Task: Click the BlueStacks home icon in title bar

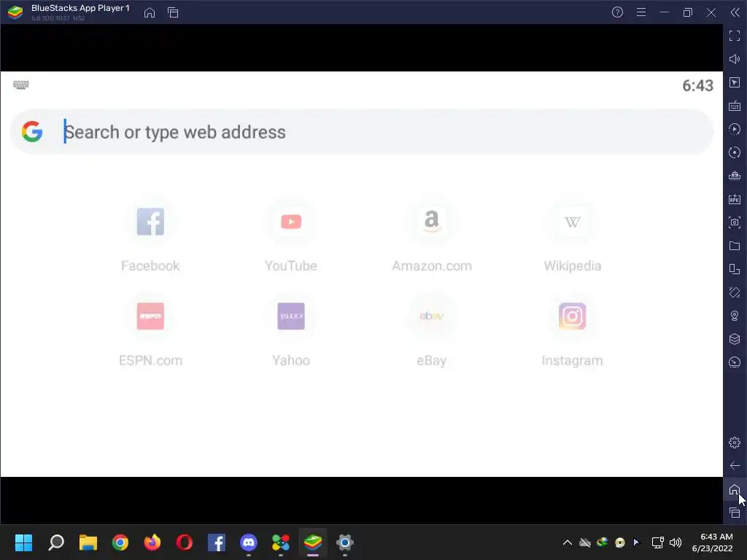Action: pos(150,12)
